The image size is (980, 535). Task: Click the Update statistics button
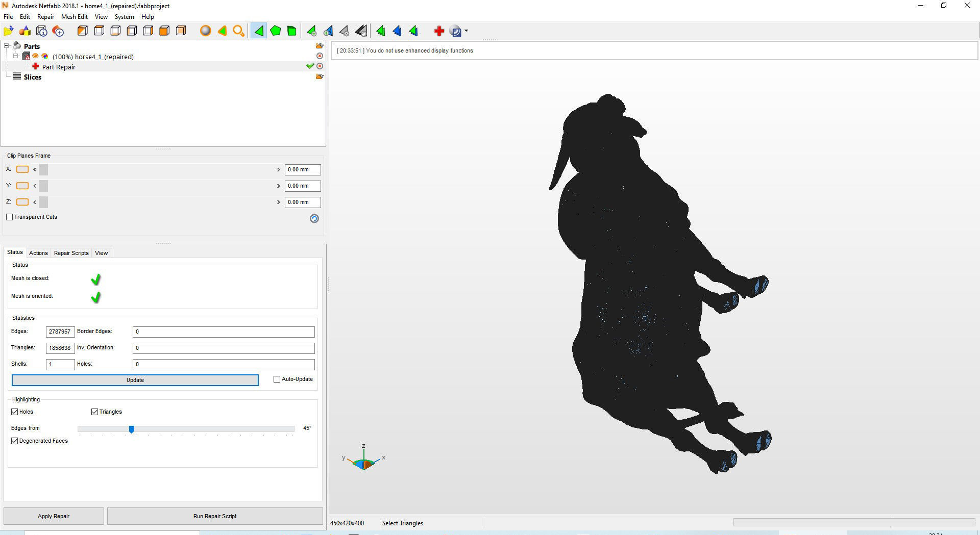click(x=135, y=380)
